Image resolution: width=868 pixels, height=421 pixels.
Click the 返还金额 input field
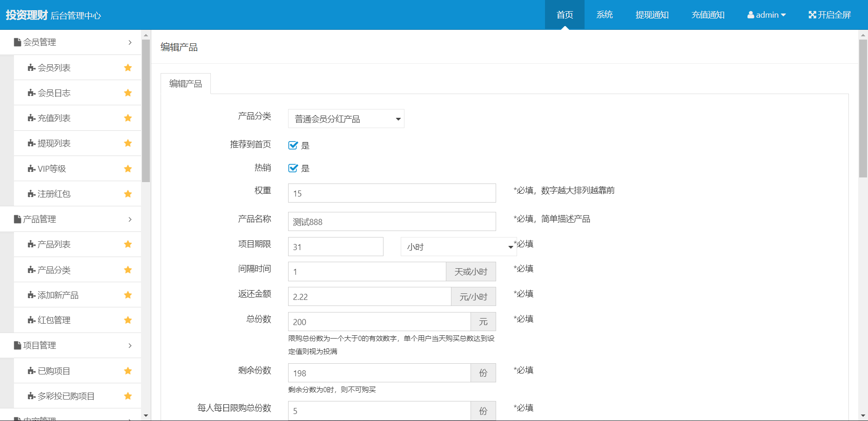click(x=370, y=297)
